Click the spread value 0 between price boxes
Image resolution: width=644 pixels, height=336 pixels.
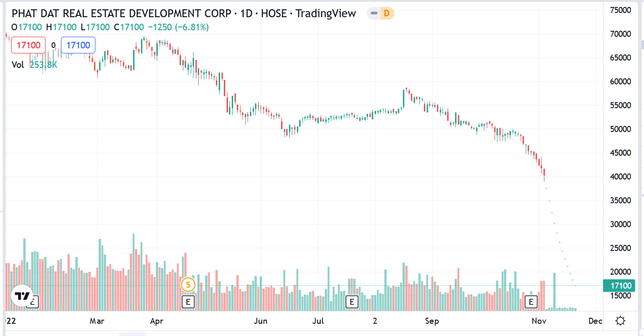[x=54, y=45]
